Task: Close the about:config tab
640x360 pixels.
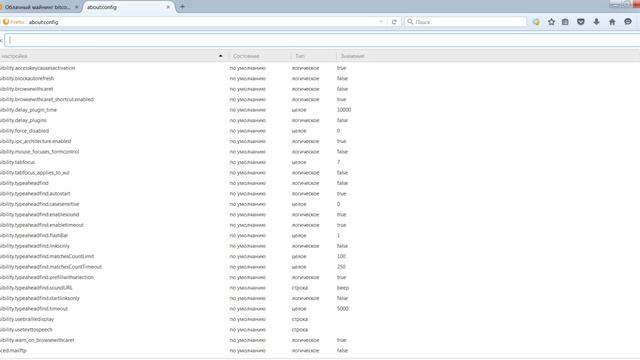Action: [x=168, y=7]
